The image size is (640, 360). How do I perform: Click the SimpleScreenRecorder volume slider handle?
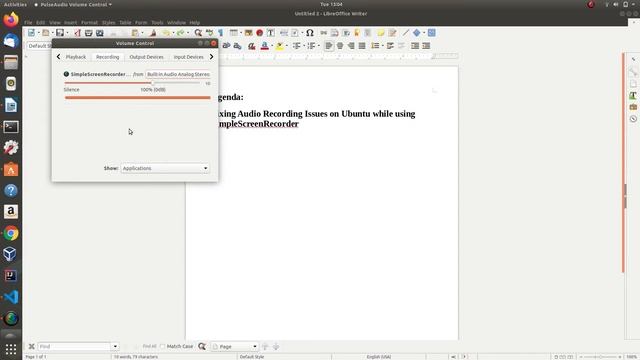(153, 83)
